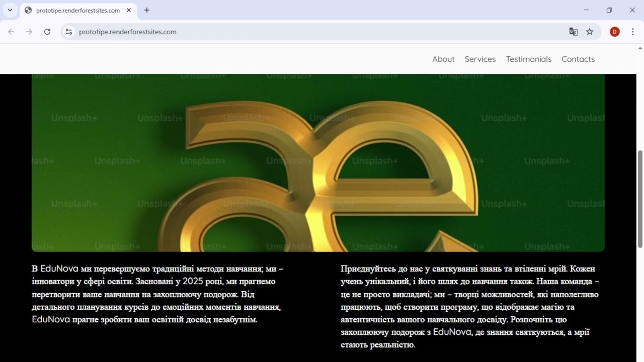Open a new tab with plus icon
644x362 pixels.
[x=147, y=10]
